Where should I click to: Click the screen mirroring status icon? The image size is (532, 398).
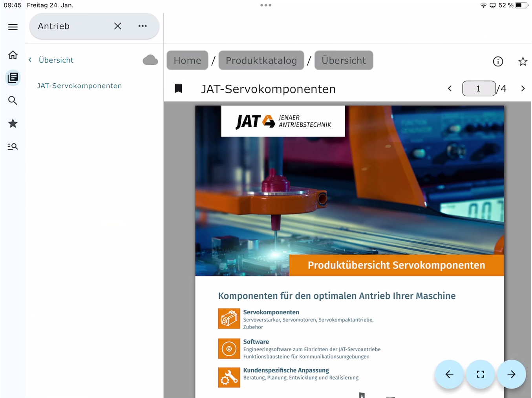pyautogui.click(x=492, y=5)
